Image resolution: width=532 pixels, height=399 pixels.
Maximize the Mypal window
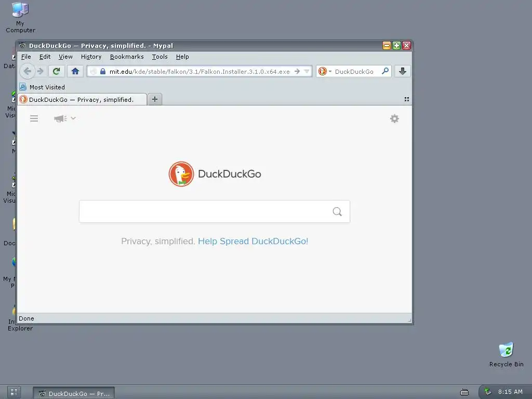tap(396, 46)
